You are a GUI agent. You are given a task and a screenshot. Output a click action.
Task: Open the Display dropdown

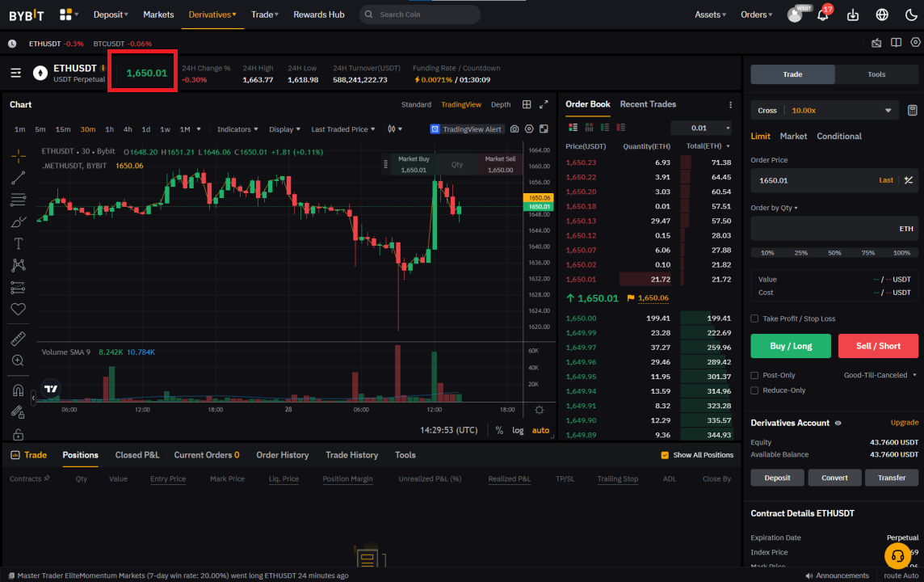click(x=284, y=129)
